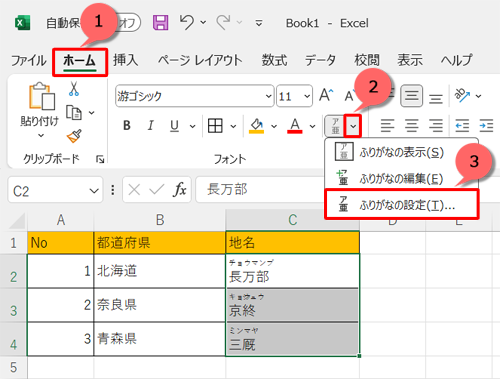The width and height of the screenshot is (500, 379).
Task: Customize Quick Access Toolbar dropdown
Action: [259, 23]
